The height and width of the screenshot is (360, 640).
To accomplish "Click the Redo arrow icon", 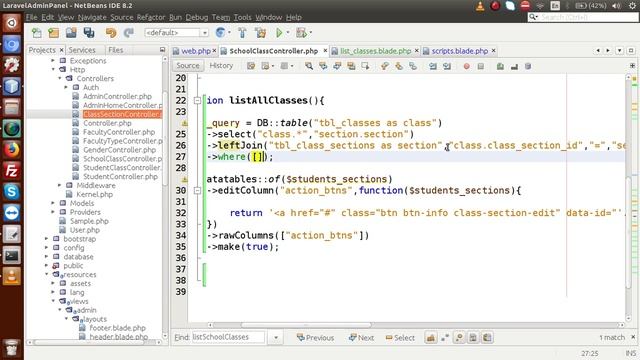I will (129, 33).
